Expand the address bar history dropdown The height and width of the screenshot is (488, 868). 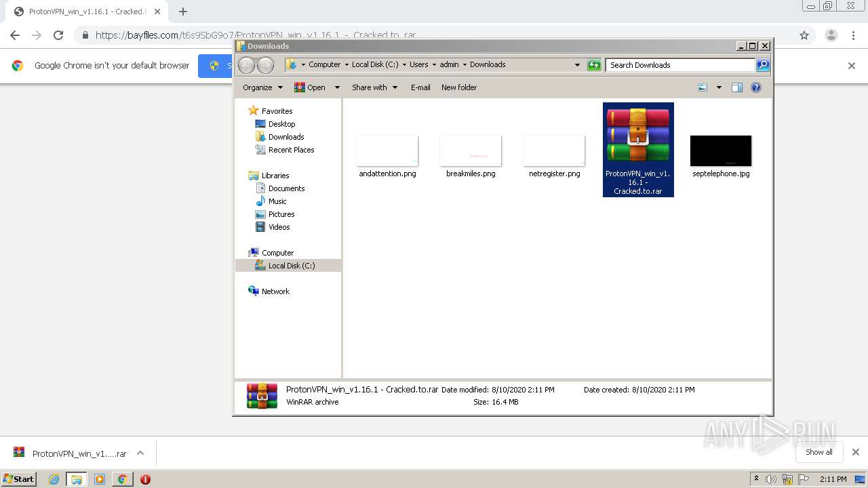pos(577,65)
